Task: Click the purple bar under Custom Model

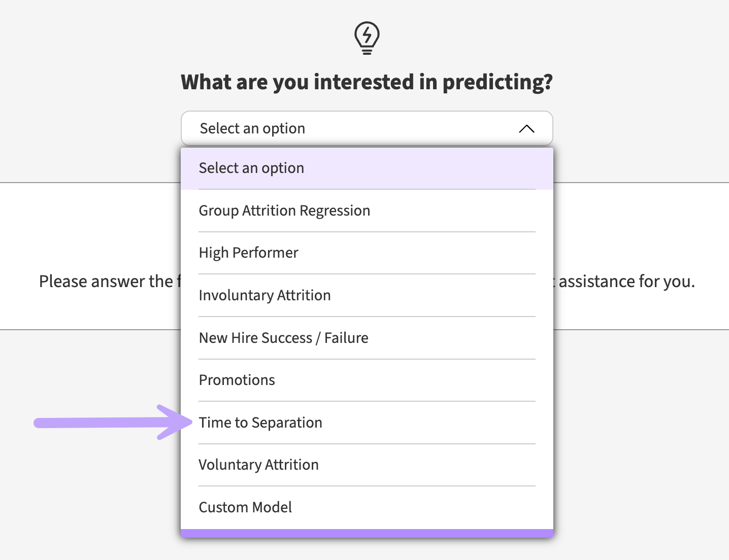Action: pyautogui.click(x=367, y=533)
